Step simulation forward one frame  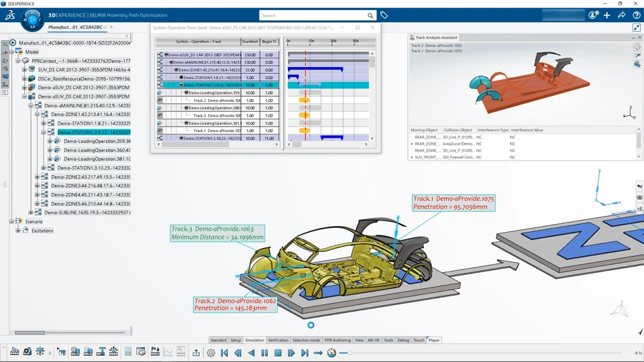[x=291, y=353]
